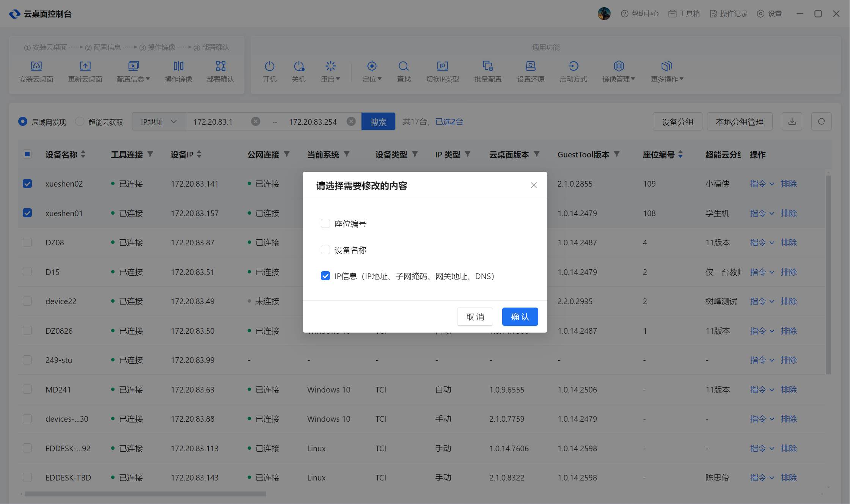Open 启动方式 boot mode tool
The width and height of the screenshot is (850, 504).
click(x=573, y=67)
